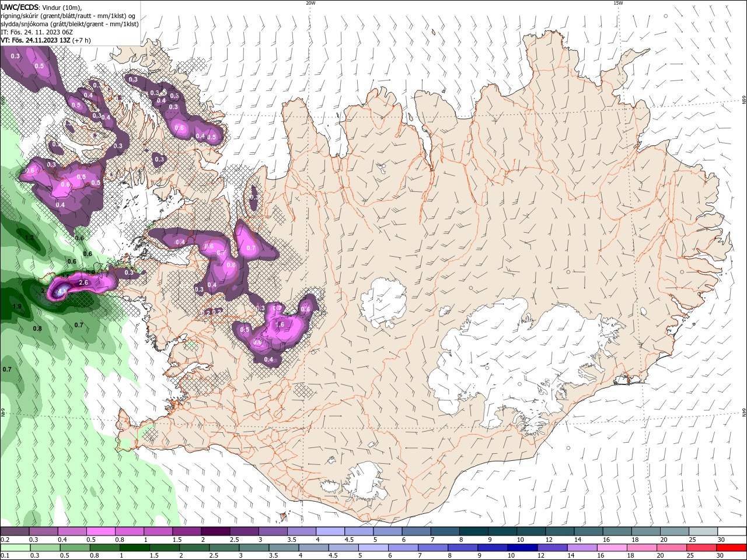The height and width of the screenshot is (560, 747).
Task: Select top-row white swatch right of 30
Action: [732, 531]
